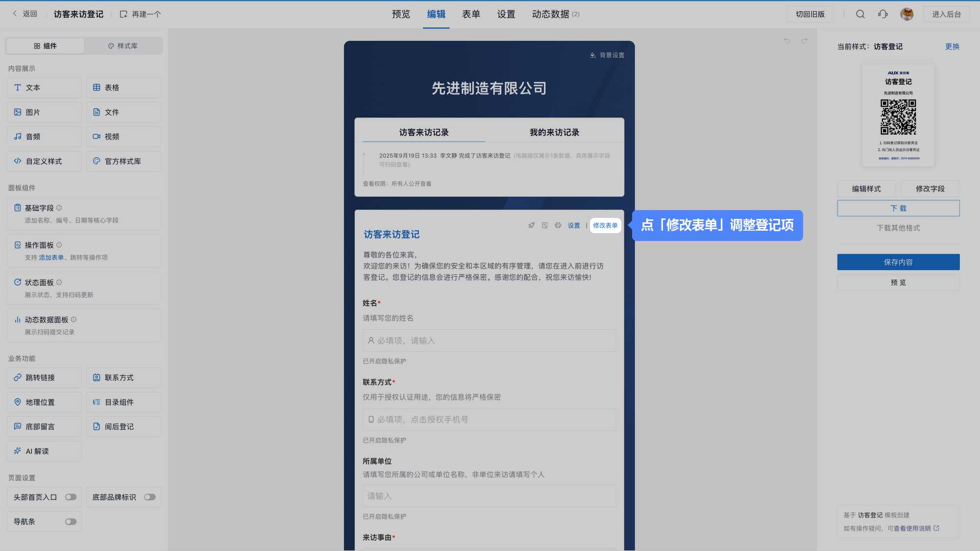Click the 修改字段 button

click(930, 189)
